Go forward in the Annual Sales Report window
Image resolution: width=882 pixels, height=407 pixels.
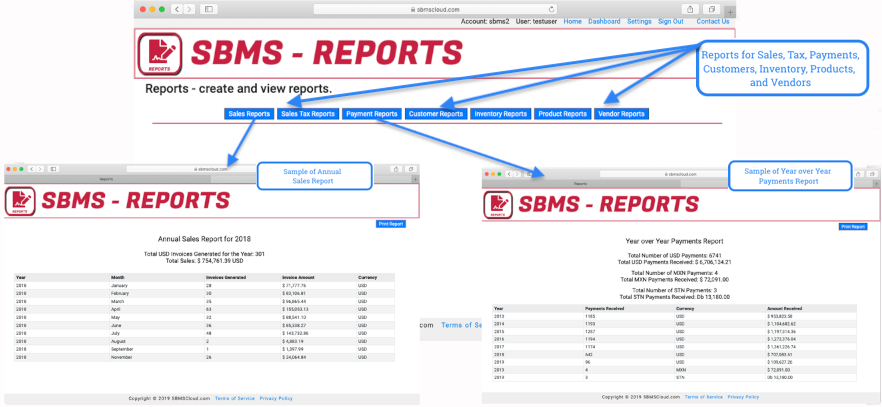tap(39, 169)
